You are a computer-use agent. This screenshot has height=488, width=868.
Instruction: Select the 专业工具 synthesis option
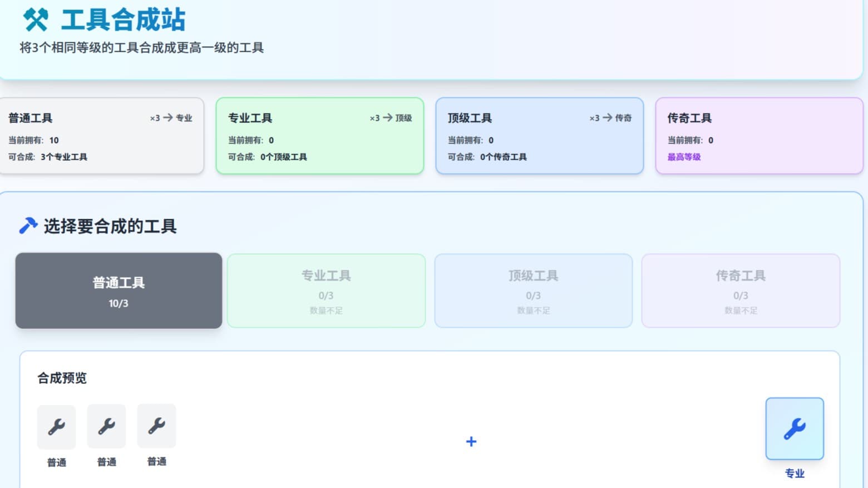point(325,290)
